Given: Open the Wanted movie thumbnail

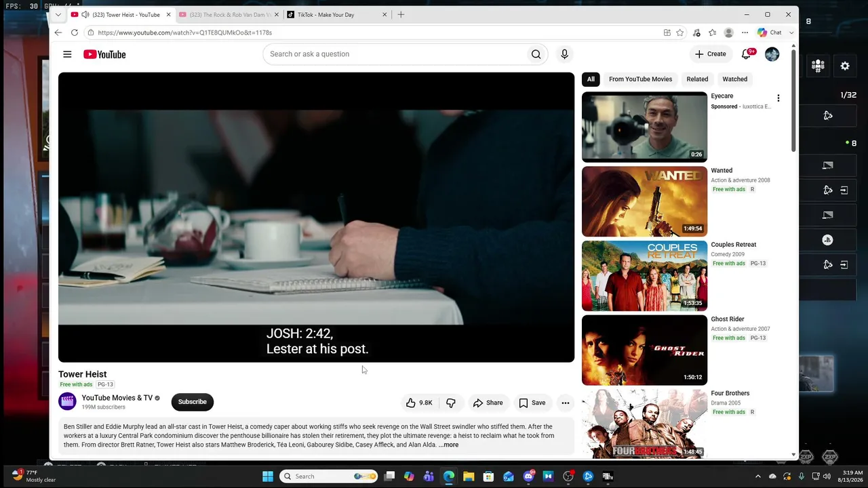Looking at the screenshot, I should [x=644, y=201].
